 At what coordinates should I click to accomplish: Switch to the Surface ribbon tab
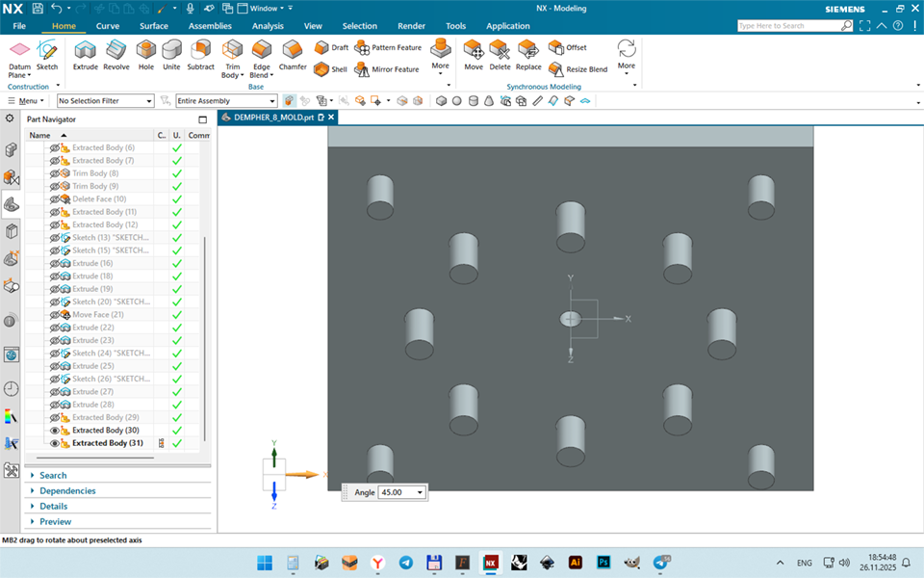(154, 26)
